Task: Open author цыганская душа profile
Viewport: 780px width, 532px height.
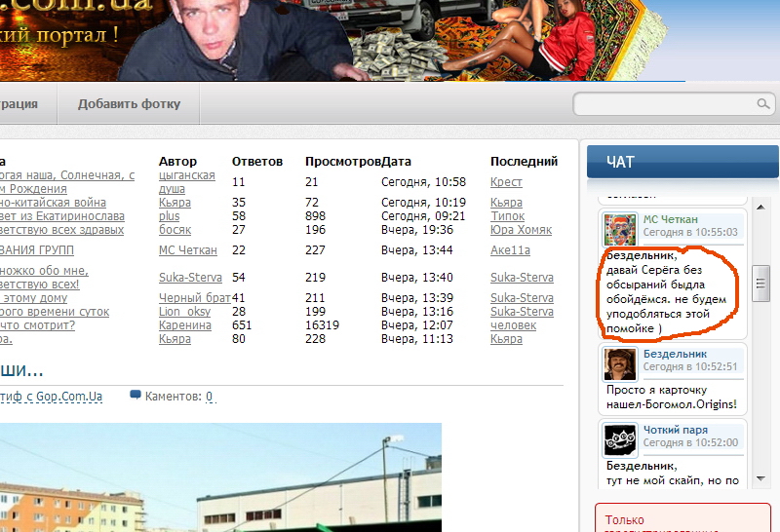Action: coord(187,182)
